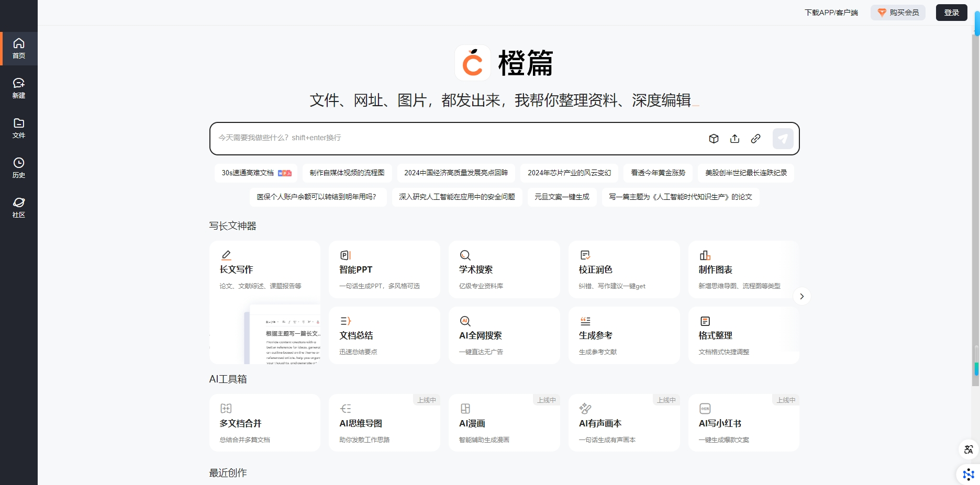Click the upload file icon in input box
Screen dimensions: 980x485
pos(734,139)
